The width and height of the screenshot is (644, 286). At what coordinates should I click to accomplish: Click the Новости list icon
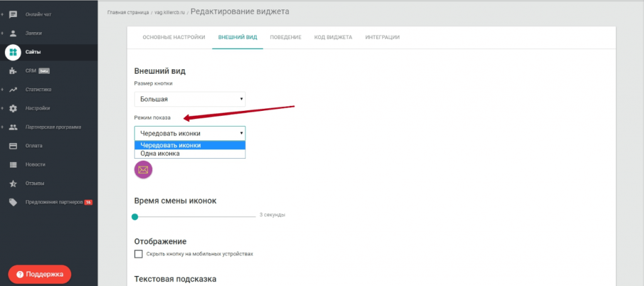13,164
